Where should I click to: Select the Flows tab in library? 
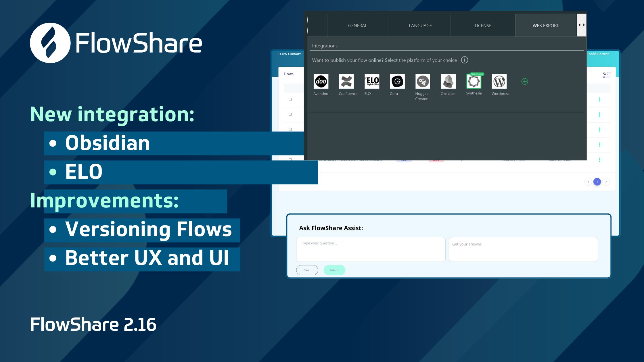288,74
